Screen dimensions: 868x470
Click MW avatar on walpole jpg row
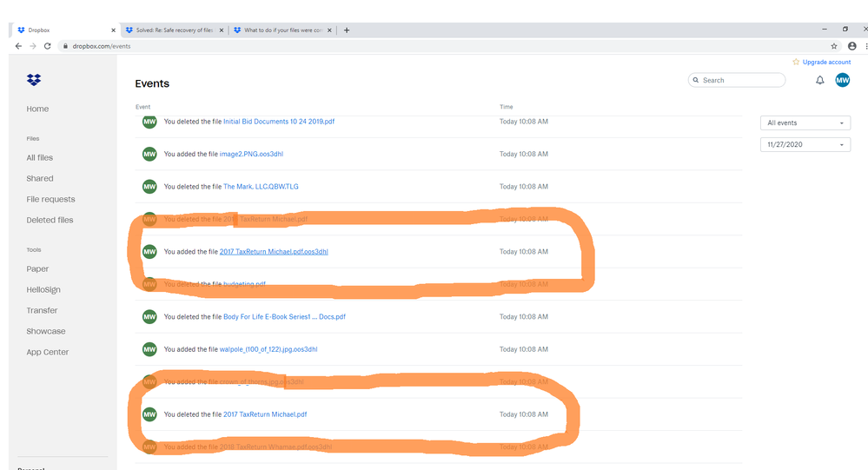pyautogui.click(x=149, y=349)
